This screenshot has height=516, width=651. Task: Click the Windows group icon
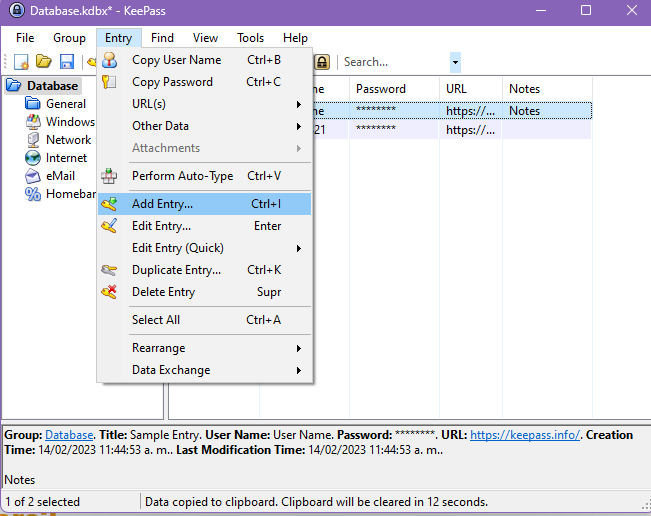coord(33,122)
